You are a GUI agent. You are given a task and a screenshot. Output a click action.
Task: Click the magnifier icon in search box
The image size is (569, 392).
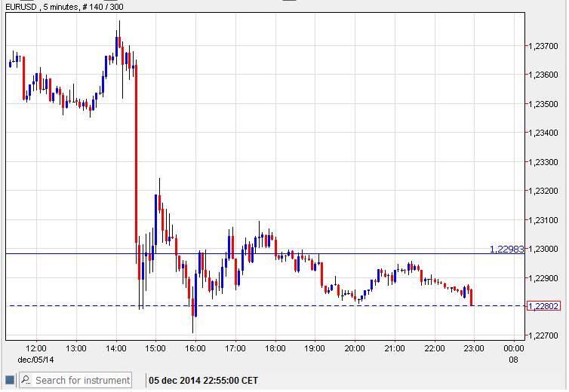coord(25,380)
